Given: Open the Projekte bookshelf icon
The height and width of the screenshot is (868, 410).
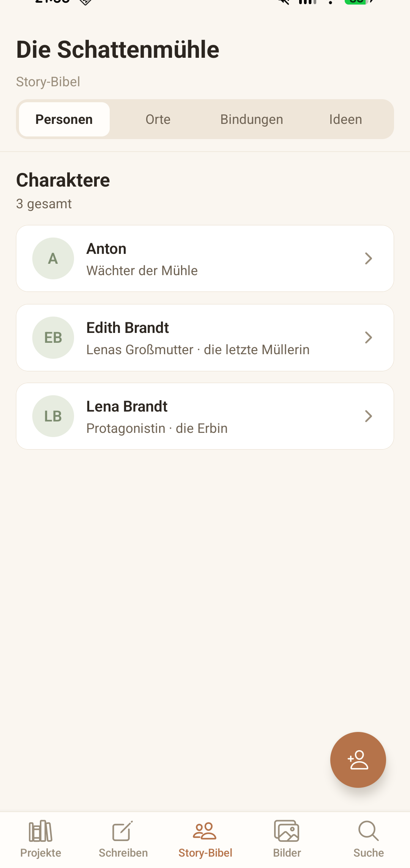Looking at the screenshot, I should (x=41, y=831).
